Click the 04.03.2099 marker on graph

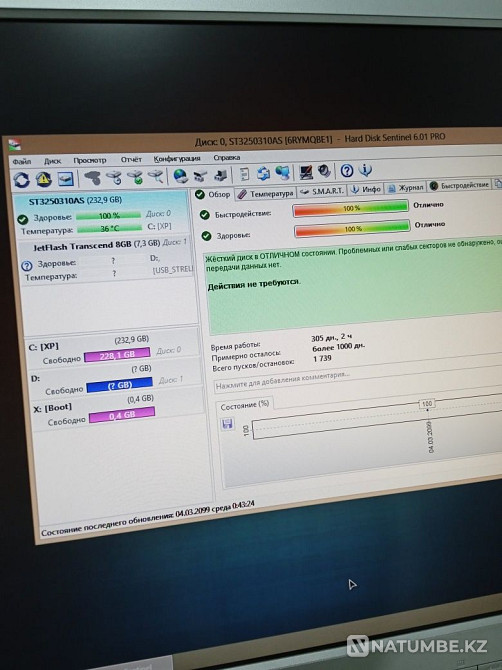click(x=430, y=437)
